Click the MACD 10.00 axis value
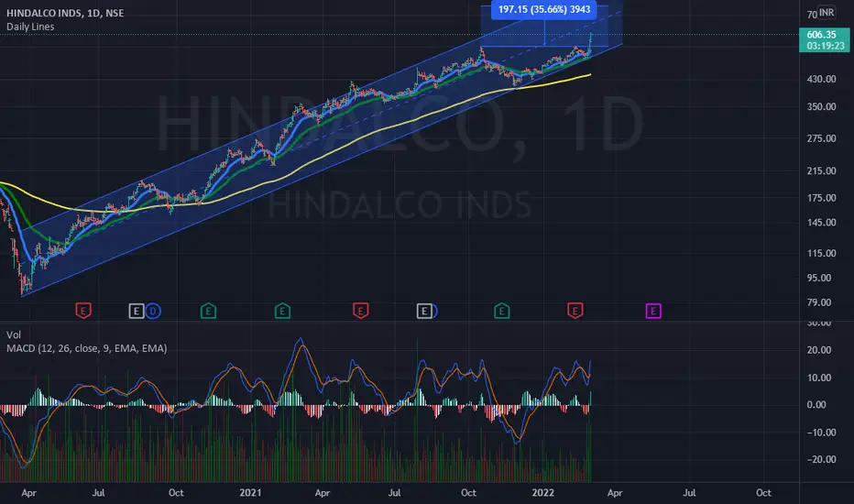The image size is (854, 504). pyautogui.click(x=818, y=378)
